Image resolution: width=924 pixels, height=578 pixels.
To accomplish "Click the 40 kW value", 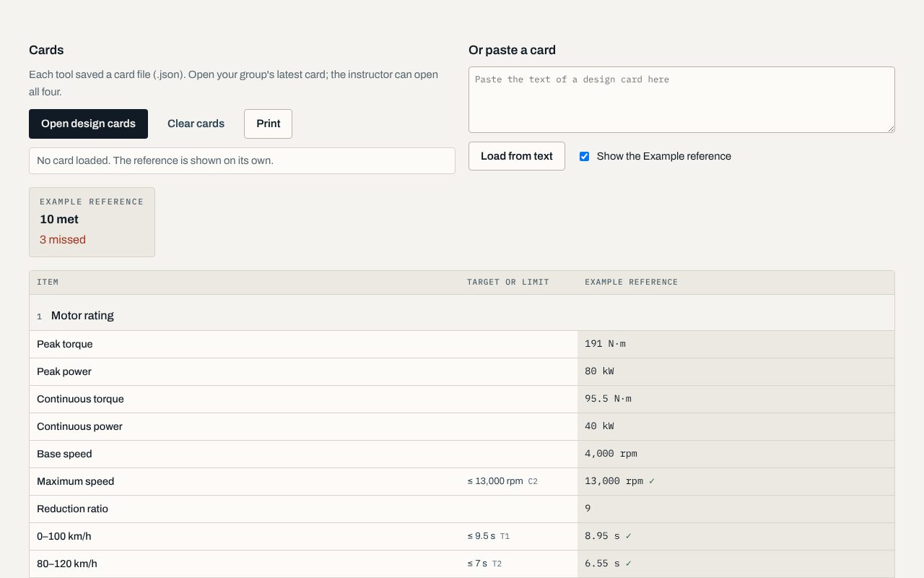I will (599, 426).
